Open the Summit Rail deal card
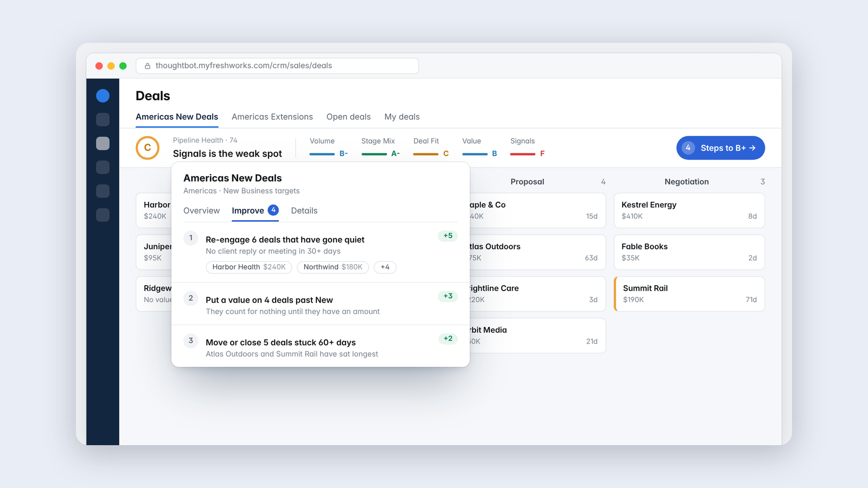Image resolution: width=868 pixels, height=488 pixels. click(x=689, y=294)
